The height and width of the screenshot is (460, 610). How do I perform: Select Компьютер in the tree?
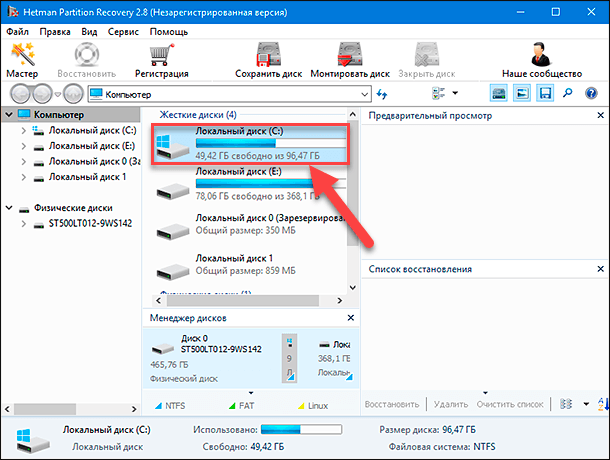(x=59, y=115)
